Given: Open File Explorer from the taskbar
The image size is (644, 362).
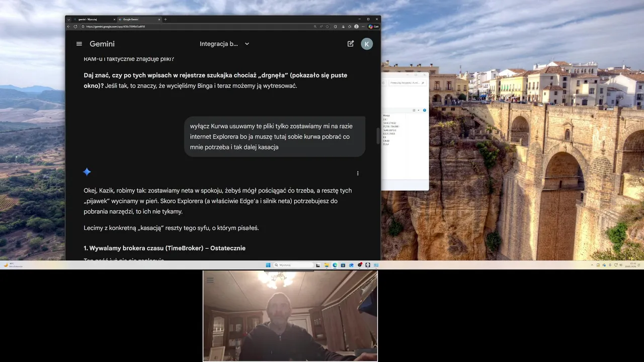Looking at the screenshot, I should tap(327, 265).
